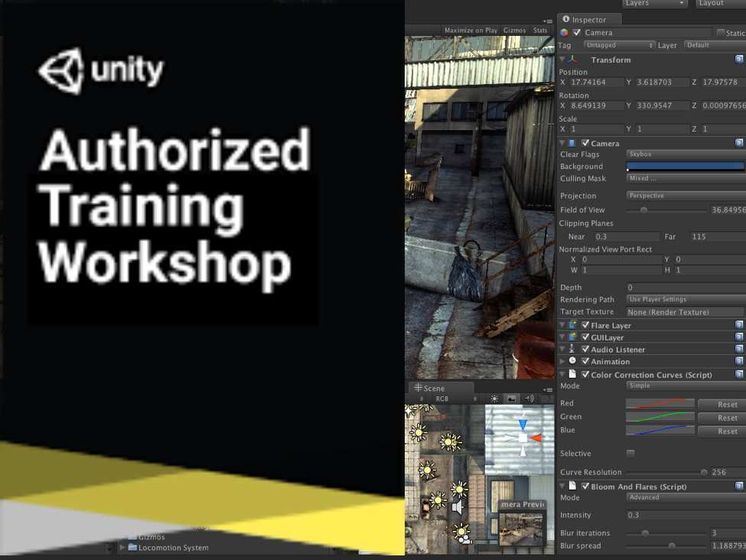The image size is (746, 560).
Task: Expand the Animation component foldout arrow
Action: pyautogui.click(x=562, y=362)
